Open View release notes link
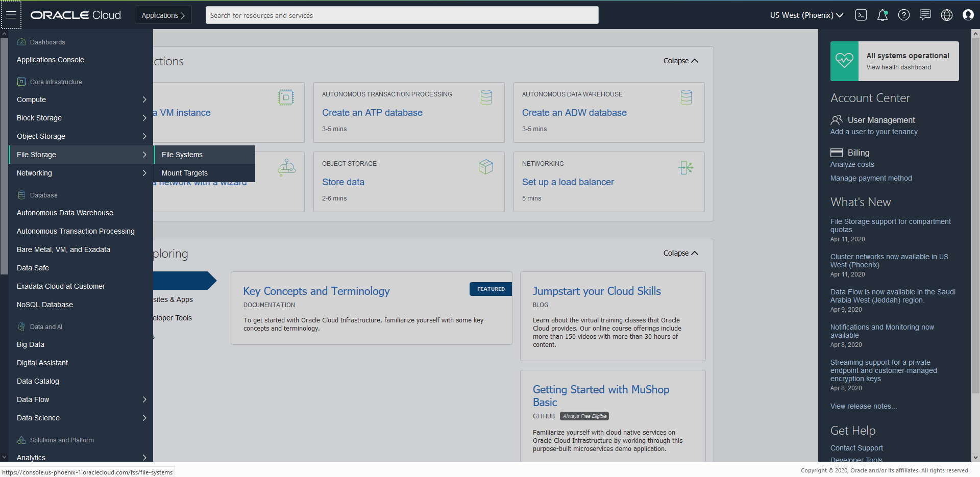This screenshot has height=477, width=980. click(x=864, y=406)
